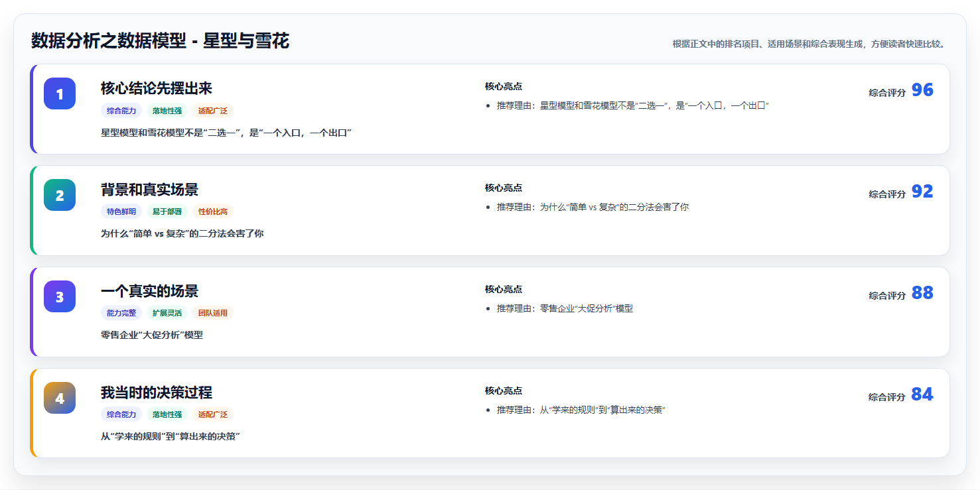Select 适配广泛 tag in 我当时的决策过程 card
The height and width of the screenshot is (490, 980).
click(213, 415)
